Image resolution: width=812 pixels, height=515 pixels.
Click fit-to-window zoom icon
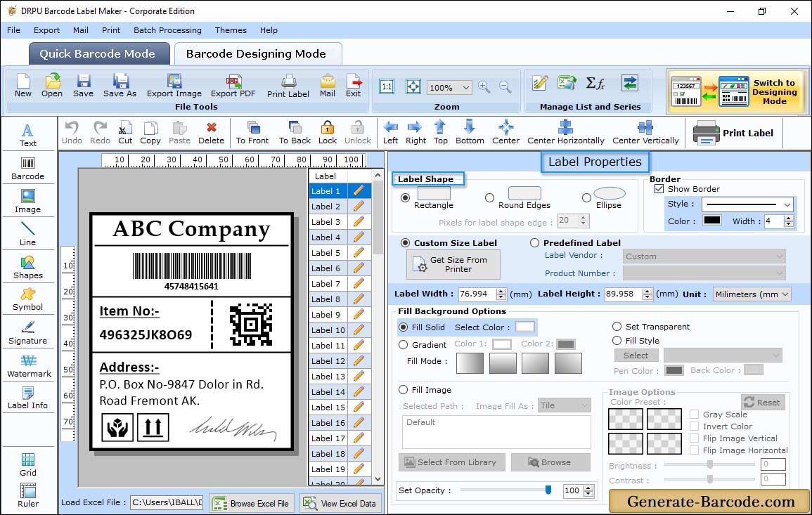[413, 86]
